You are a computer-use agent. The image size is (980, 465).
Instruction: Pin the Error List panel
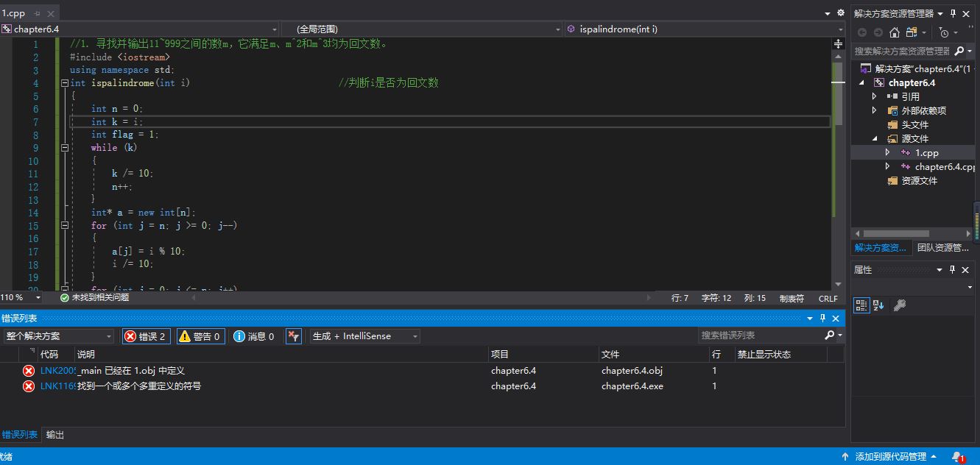coord(822,318)
